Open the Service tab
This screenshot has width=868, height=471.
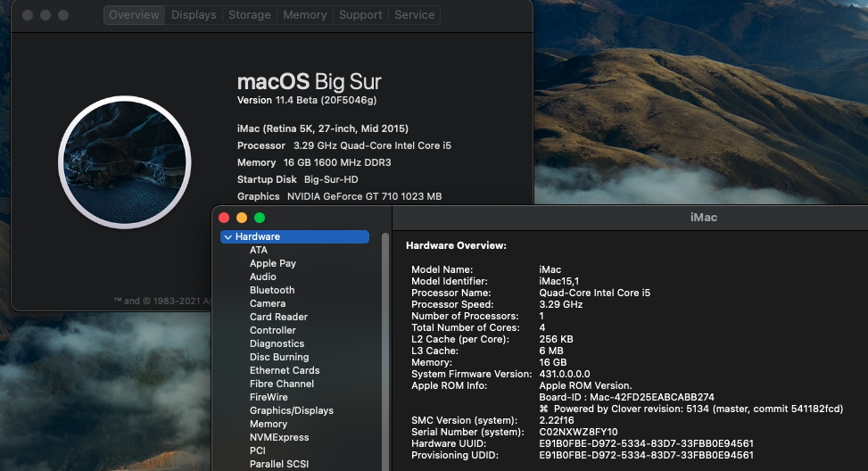click(415, 15)
